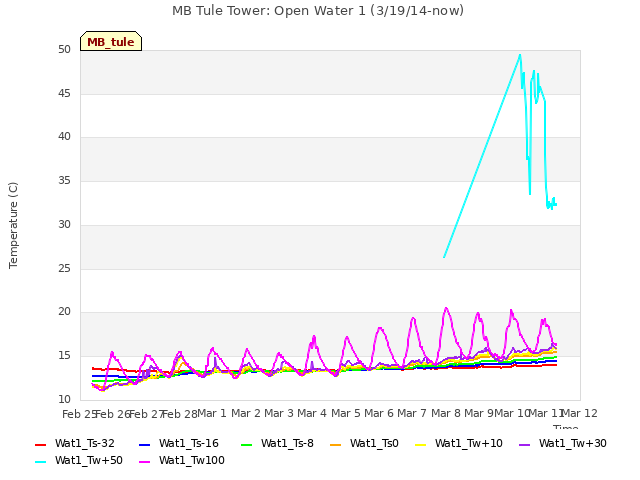Screen dimensions: 640x480
Task: Click the 40 y-axis tick label
Action: tap(64, 137)
